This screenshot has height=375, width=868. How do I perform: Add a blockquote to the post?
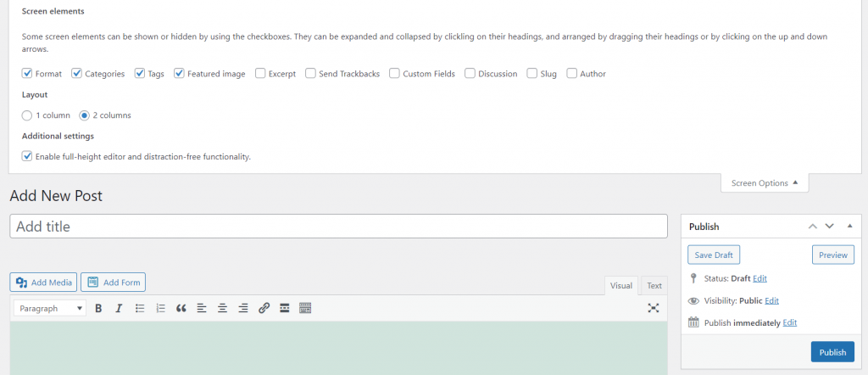tap(181, 308)
